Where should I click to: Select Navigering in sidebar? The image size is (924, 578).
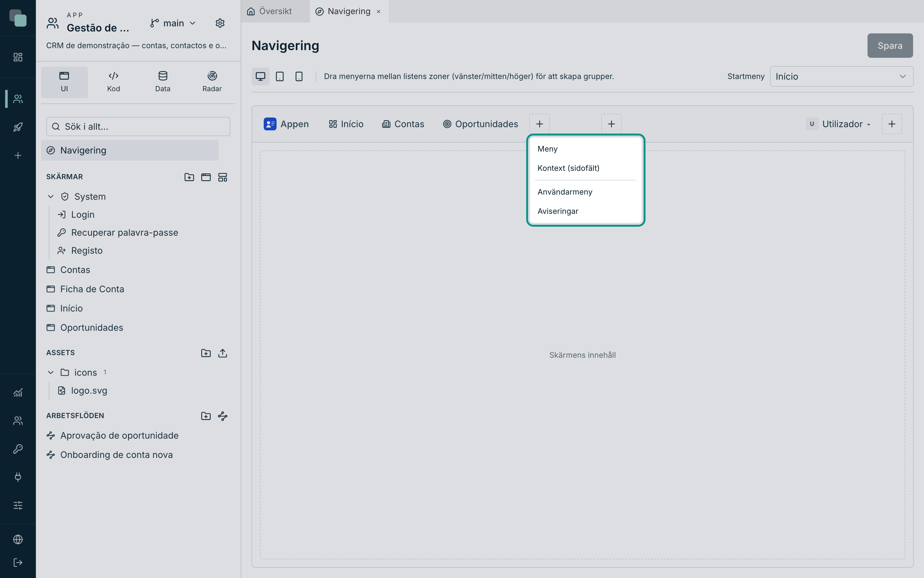pyautogui.click(x=130, y=150)
